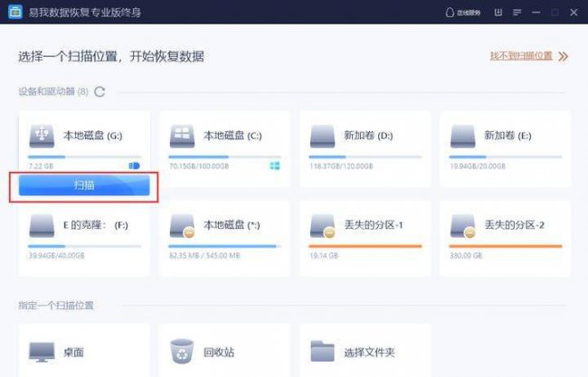Click the 19.14 GB size text
588x377 pixels.
pos(324,256)
